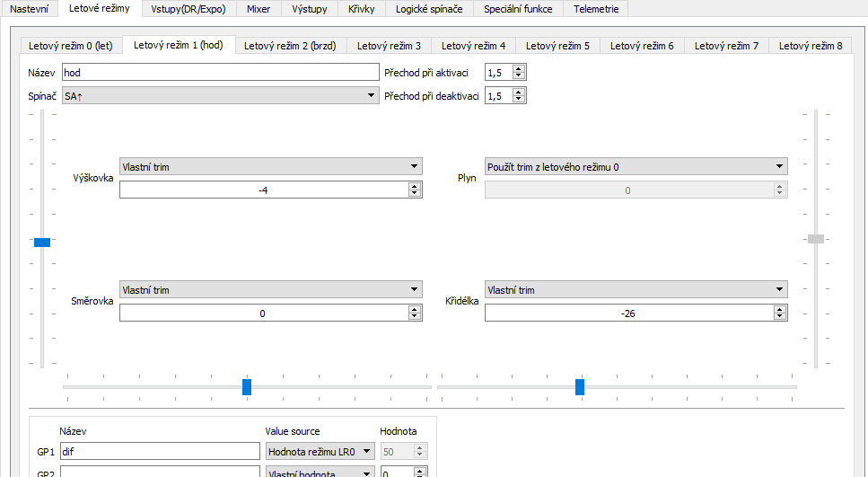This screenshot has height=477, width=868.
Task: Increase the Směrovka trim value
Action: [414, 310]
